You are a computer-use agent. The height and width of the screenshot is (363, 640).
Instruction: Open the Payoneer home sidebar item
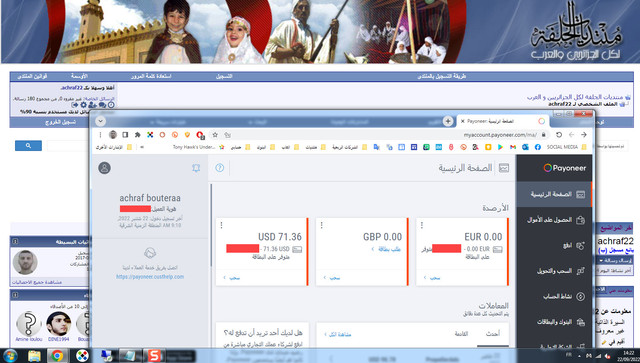pos(554,195)
